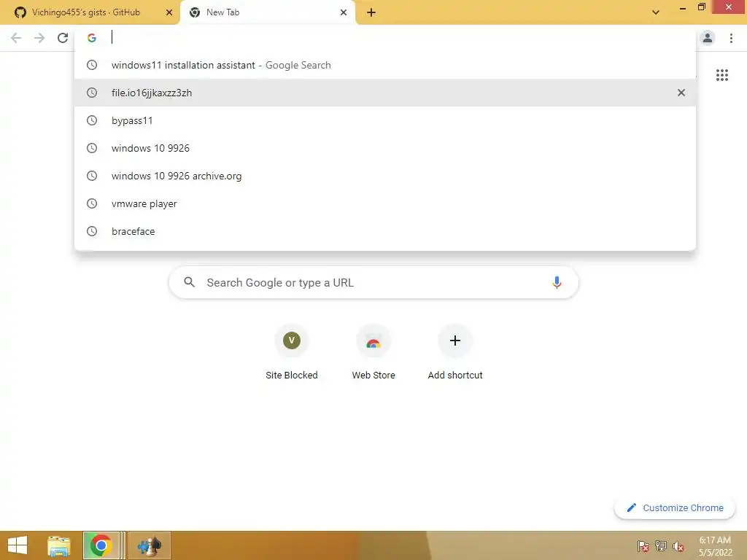Remove the file.io16jjkaxzz3zh suggestion
This screenshot has height=560, width=747.
[x=681, y=93]
